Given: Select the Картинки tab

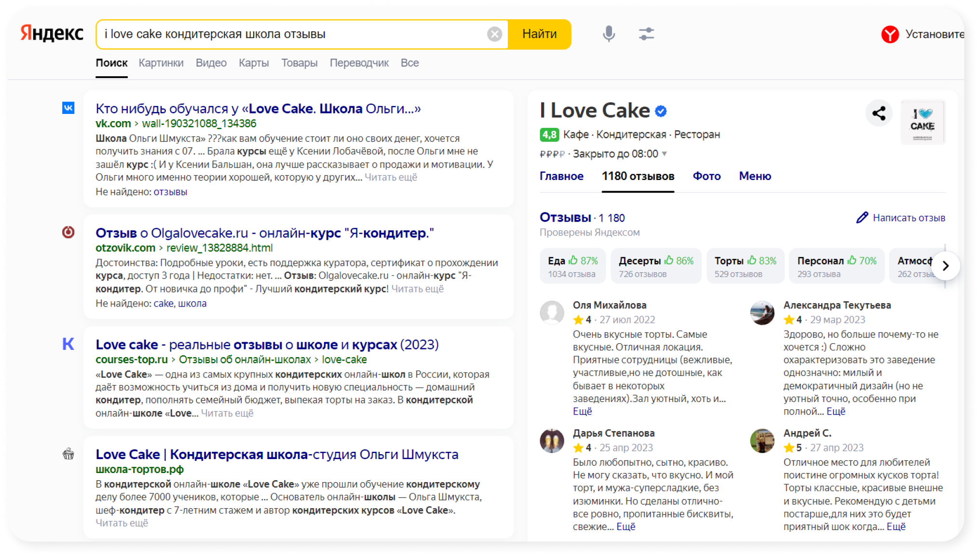Looking at the screenshot, I should click(x=161, y=63).
